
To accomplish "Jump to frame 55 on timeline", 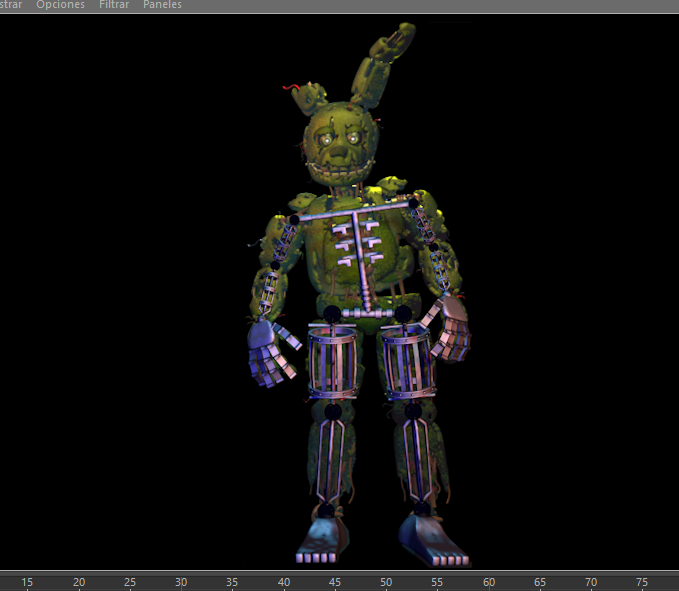I will click(x=437, y=582).
